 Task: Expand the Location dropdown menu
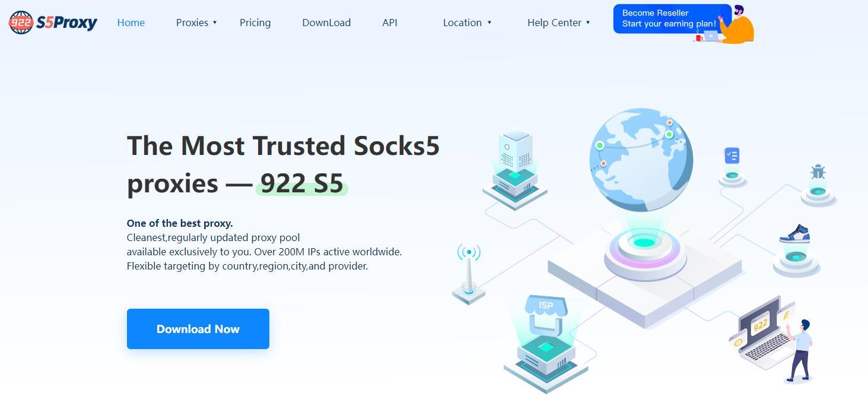click(468, 23)
